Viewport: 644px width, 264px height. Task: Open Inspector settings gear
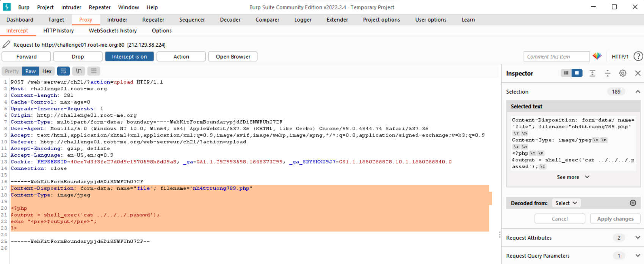tap(622, 73)
